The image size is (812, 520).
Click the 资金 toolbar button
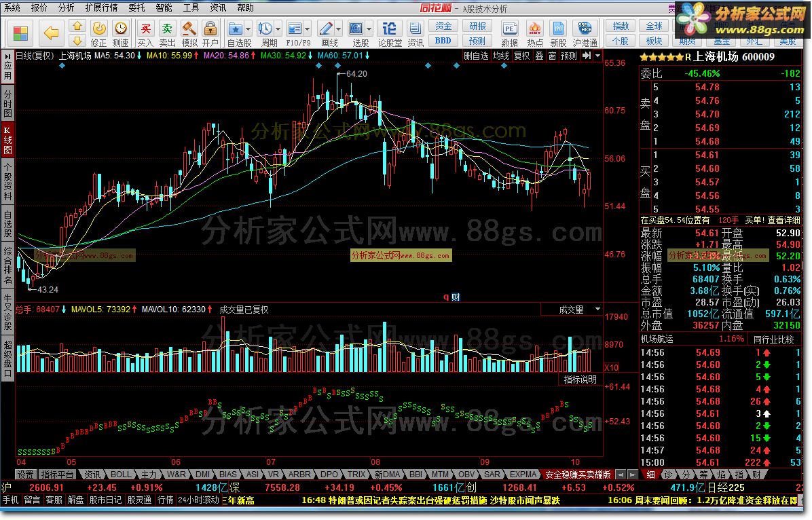[x=443, y=26]
